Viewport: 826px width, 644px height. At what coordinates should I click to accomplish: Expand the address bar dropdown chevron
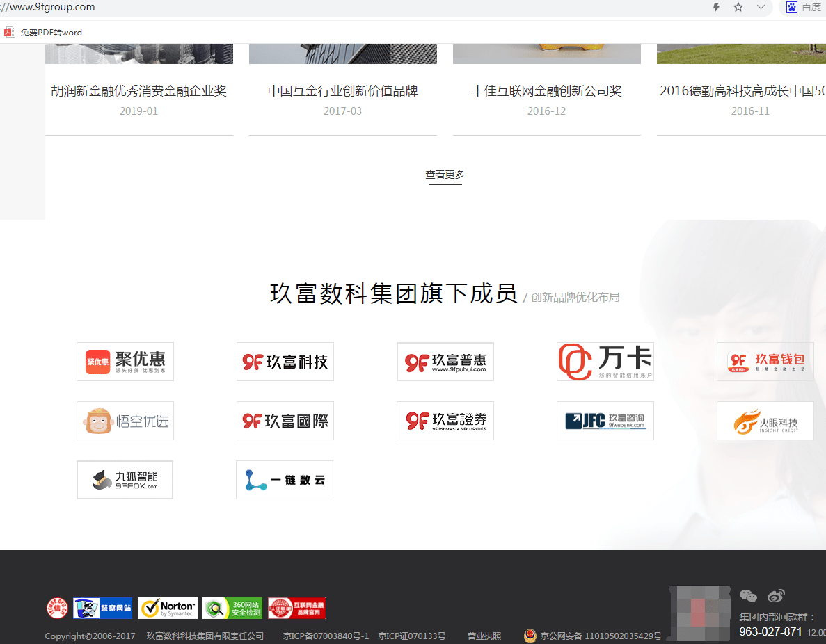click(761, 8)
